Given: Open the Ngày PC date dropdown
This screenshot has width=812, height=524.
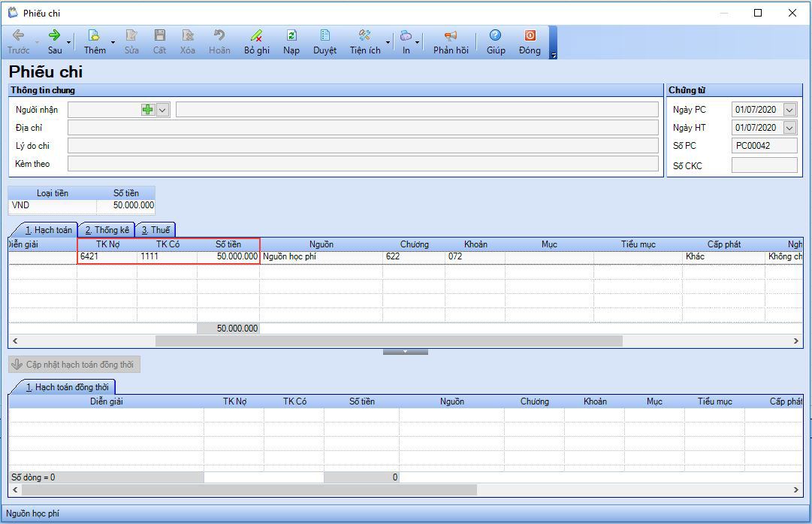Looking at the screenshot, I should pos(789,110).
